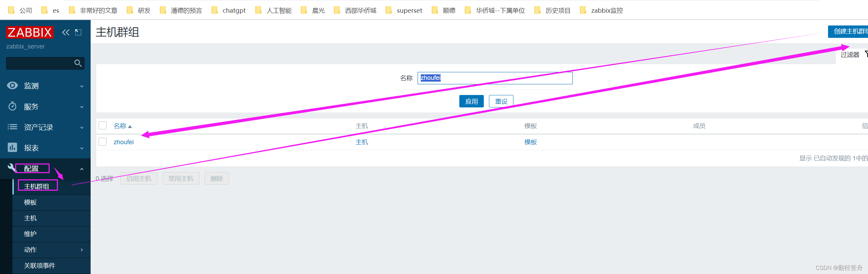Screen dimensions: 868x274
Task: Click the zabbix_server name text
Action: [25, 46]
